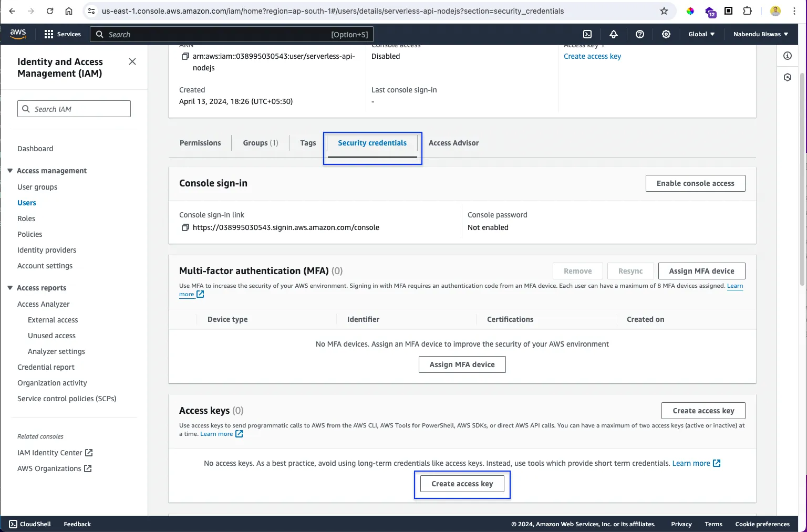Screen dimensions: 807x532
Task: Open AWS Organizations related console
Action: click(55, 468)
